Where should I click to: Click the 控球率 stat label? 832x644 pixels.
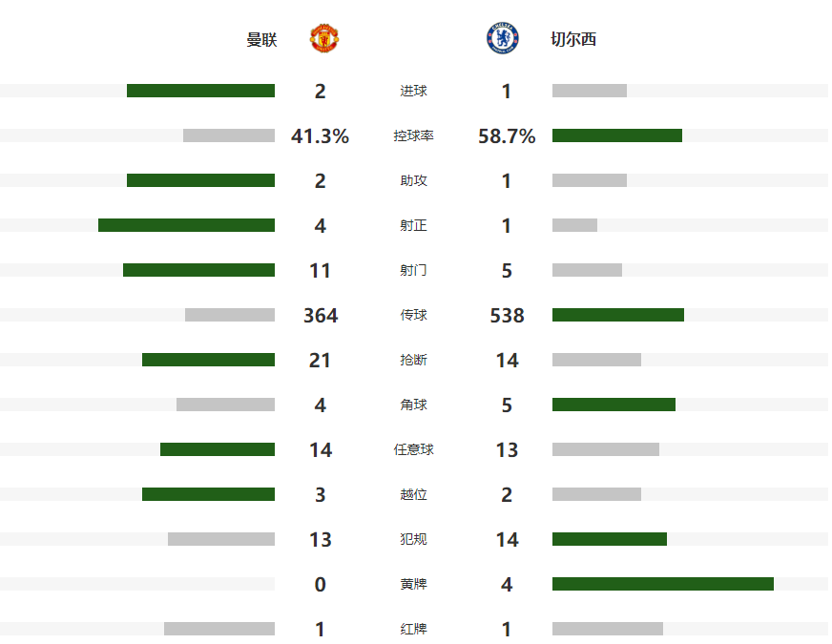point(413,136)
